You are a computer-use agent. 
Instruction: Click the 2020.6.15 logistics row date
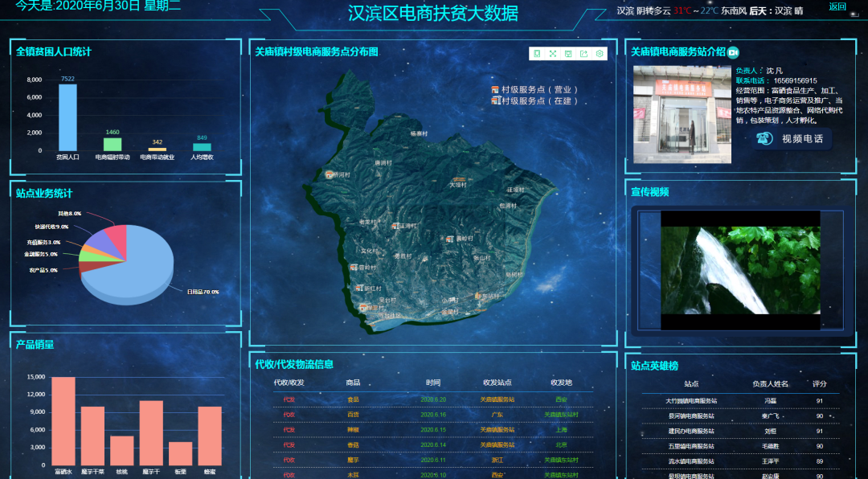coord(433,430)
